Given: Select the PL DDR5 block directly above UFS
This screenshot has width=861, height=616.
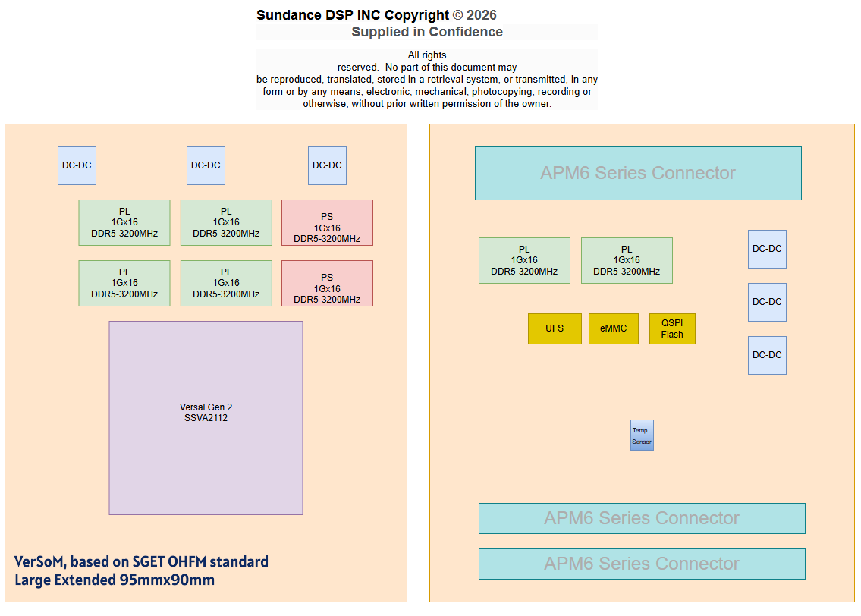Looking at the screenshot, I should tap(524, 260).
